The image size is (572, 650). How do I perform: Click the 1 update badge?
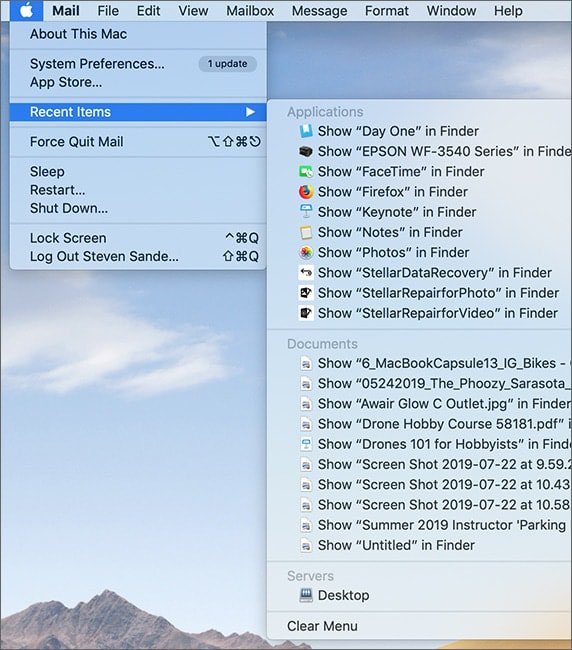tap(228, 64)
